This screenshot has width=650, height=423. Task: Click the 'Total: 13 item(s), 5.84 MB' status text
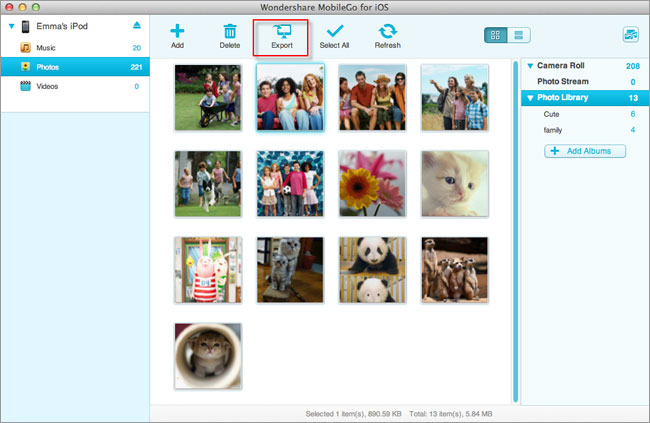click(x=451, y=414)
